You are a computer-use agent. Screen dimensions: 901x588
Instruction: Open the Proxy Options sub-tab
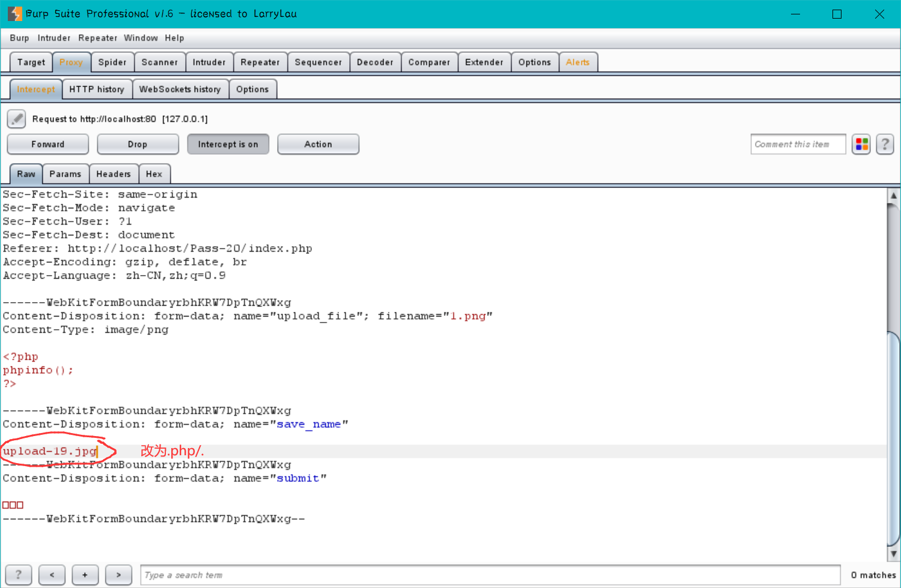tap(252, 89)
